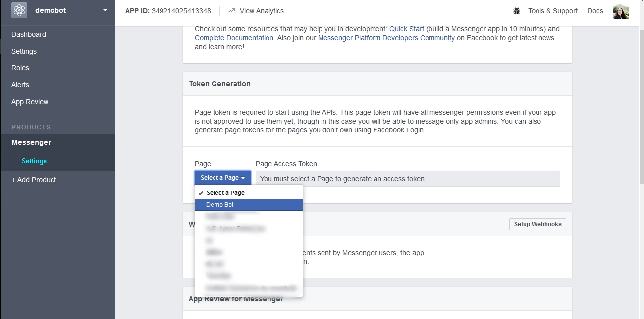644x319 pixels.
Task: Click the Select a Page dropdown button
Action: (223, 178)
